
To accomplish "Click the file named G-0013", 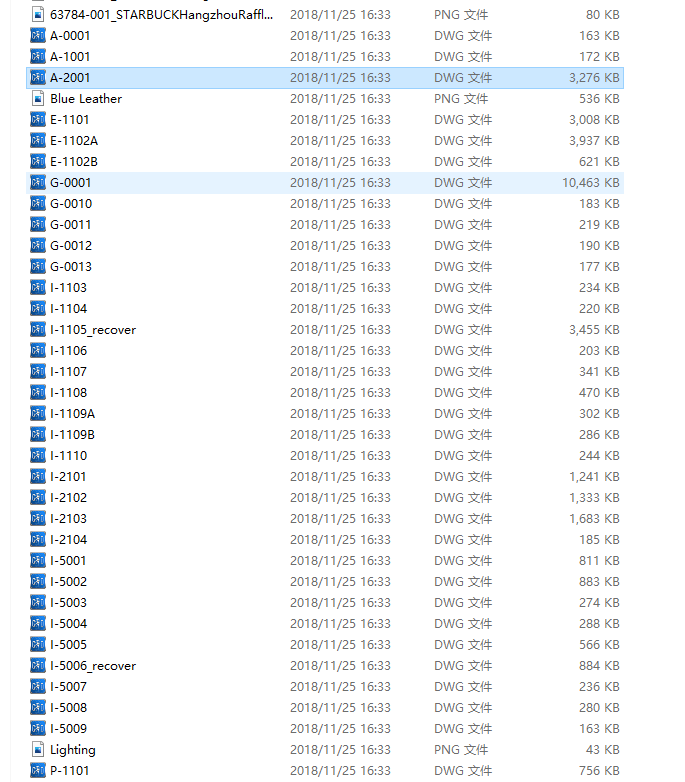I will pos(70,267).
